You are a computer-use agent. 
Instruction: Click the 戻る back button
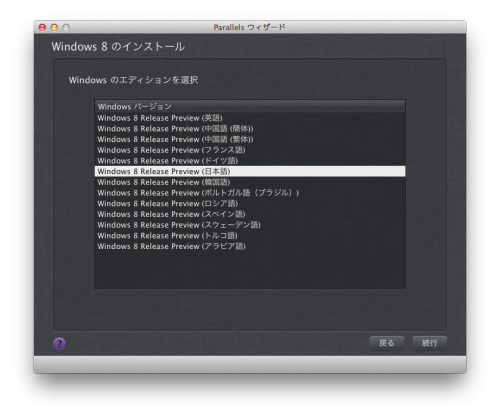point(387,343)
